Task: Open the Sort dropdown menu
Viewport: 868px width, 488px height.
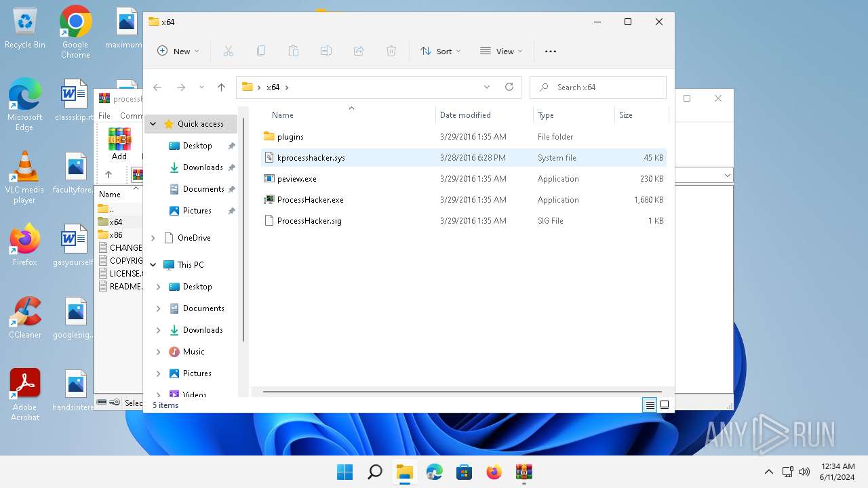Action: point(441,51)
